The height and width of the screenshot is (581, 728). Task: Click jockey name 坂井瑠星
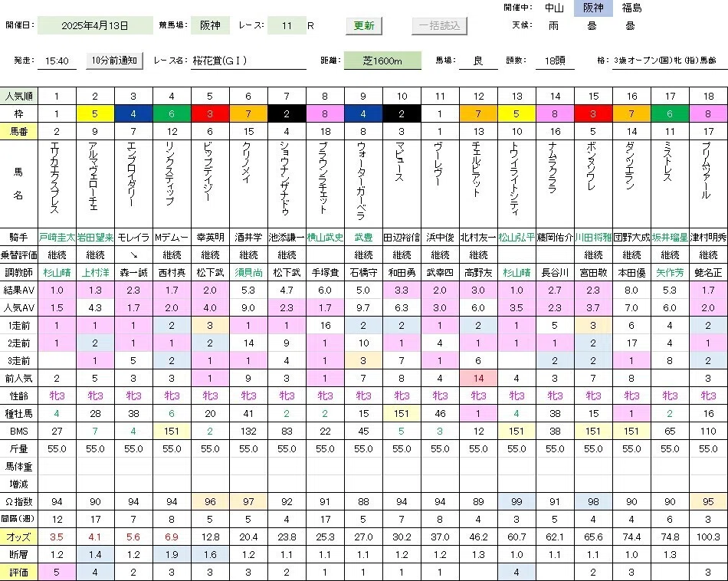click(670, 238)
